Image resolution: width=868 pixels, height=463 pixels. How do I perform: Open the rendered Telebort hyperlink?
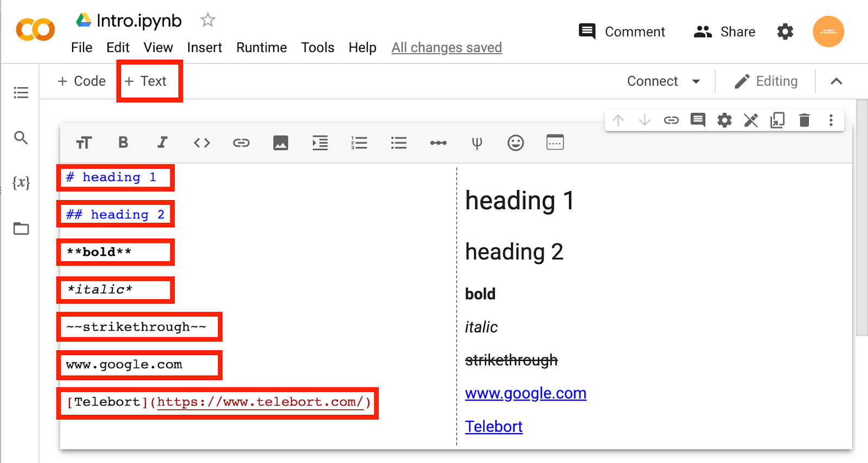point(494,427)
